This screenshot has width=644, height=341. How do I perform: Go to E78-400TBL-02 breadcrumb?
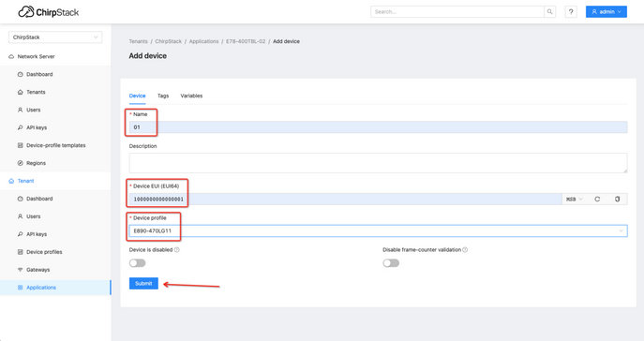pyautogui.click(x=246, y=41)
